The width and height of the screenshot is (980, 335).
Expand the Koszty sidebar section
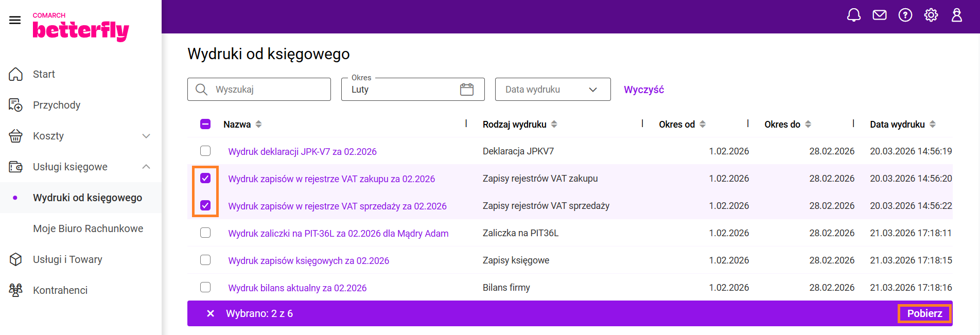pyautogui.click(x=146, y=136)
